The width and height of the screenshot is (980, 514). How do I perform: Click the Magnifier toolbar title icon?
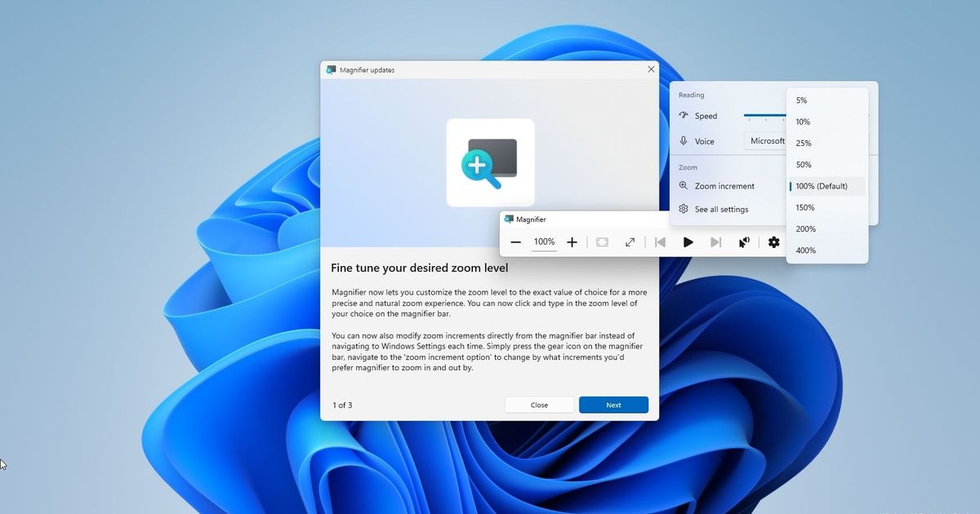pyautogui.click(x=509, y=219)
